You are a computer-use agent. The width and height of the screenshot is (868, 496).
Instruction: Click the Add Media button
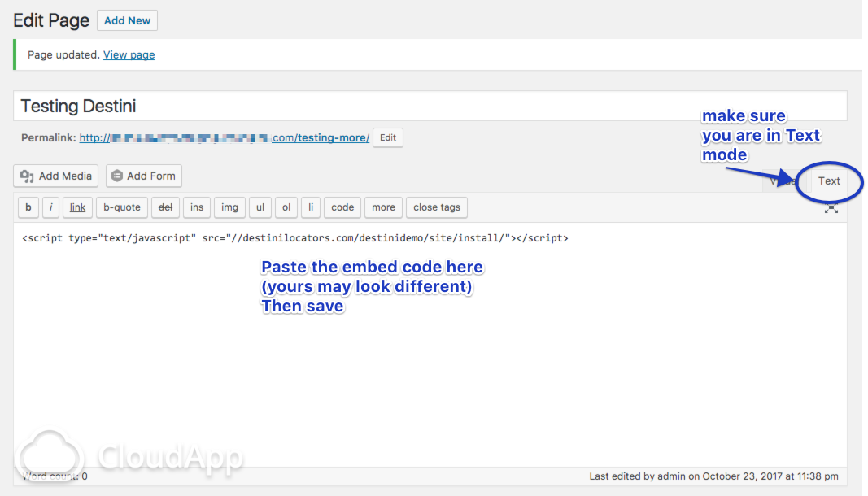56,176
